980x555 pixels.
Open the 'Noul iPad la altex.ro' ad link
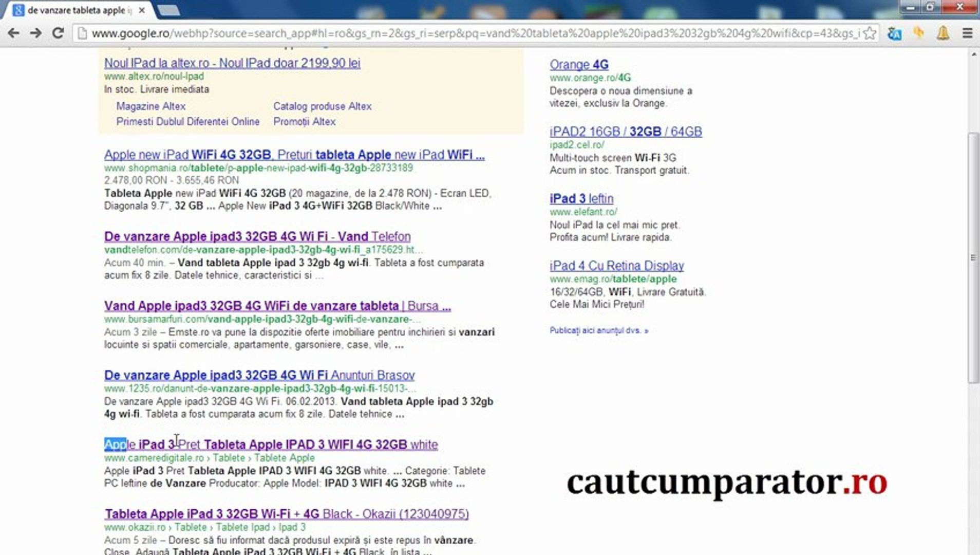pyautogui.click(x=232, y=63)
